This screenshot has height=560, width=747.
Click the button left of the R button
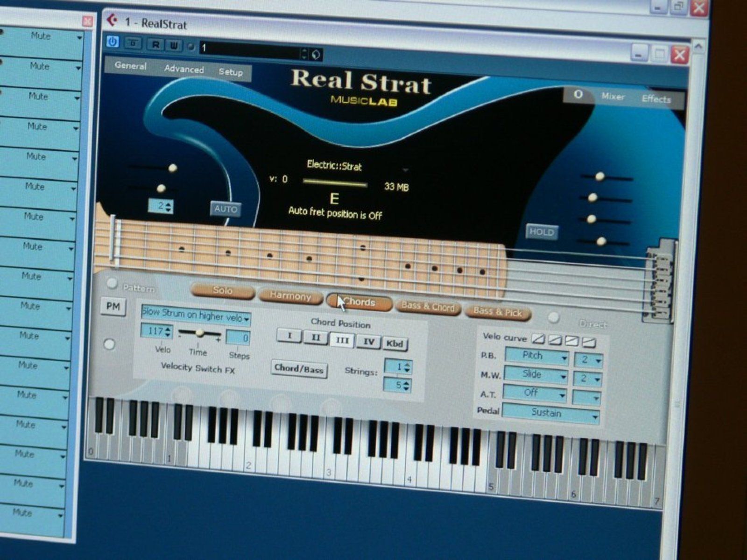point(134,43)
